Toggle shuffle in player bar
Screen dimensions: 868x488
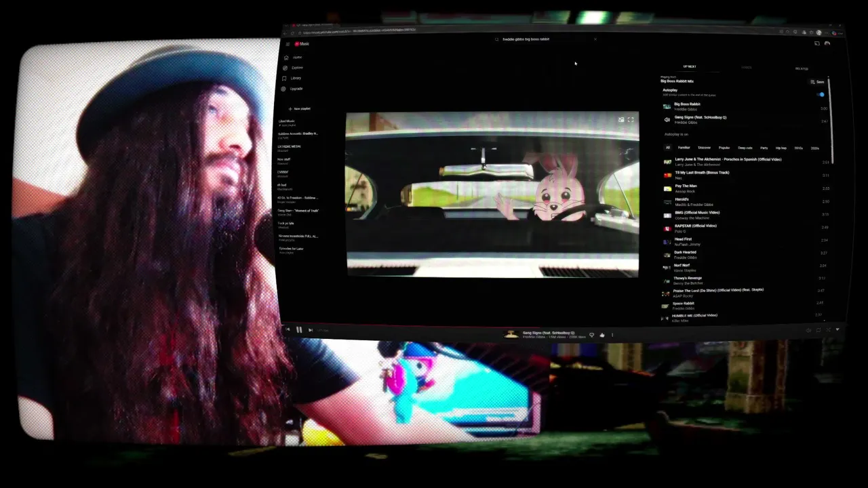[x=828, y=330]
